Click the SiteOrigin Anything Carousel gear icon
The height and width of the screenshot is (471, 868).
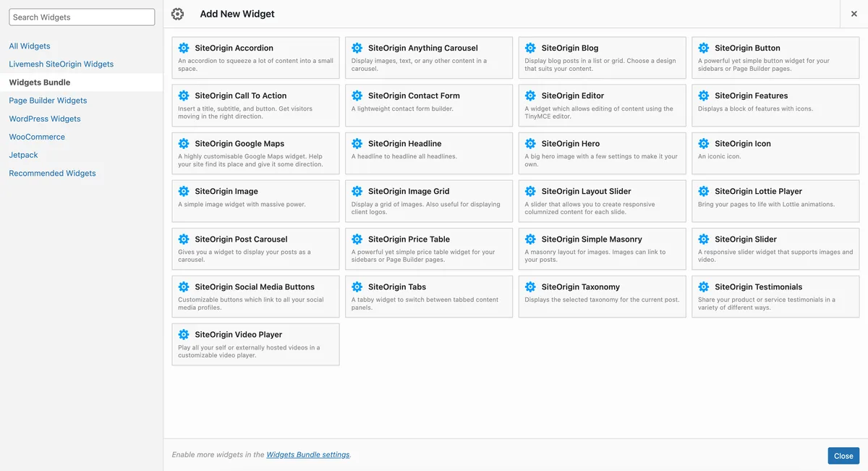coord(357,48)
